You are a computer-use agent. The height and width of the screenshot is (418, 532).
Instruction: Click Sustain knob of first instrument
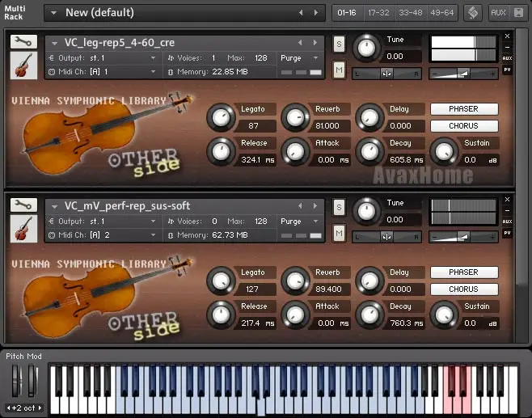(444, 152)
